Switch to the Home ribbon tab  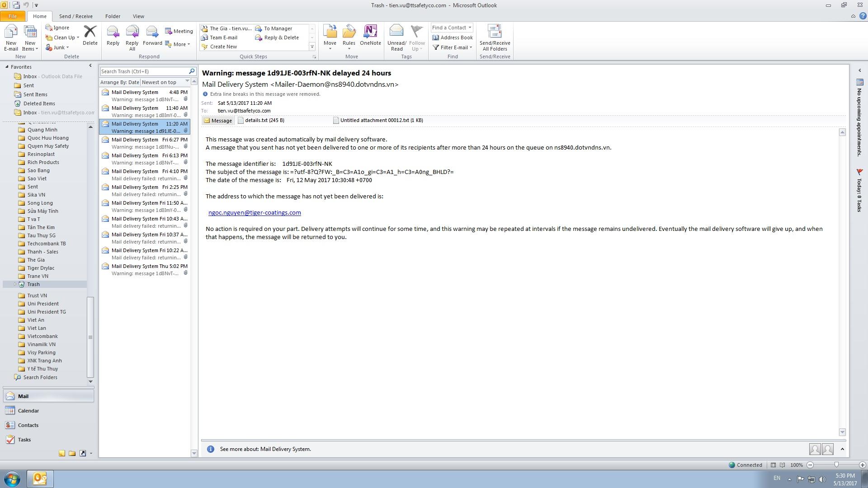pyautogui.click(x=39, y=16)
